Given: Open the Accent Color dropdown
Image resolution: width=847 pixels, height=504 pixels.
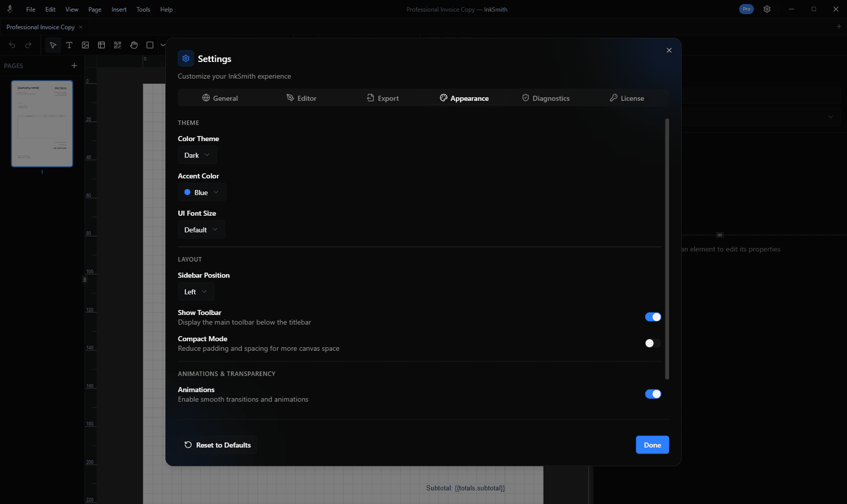Looking at the screenshot, I should click(x=202, y=193).
